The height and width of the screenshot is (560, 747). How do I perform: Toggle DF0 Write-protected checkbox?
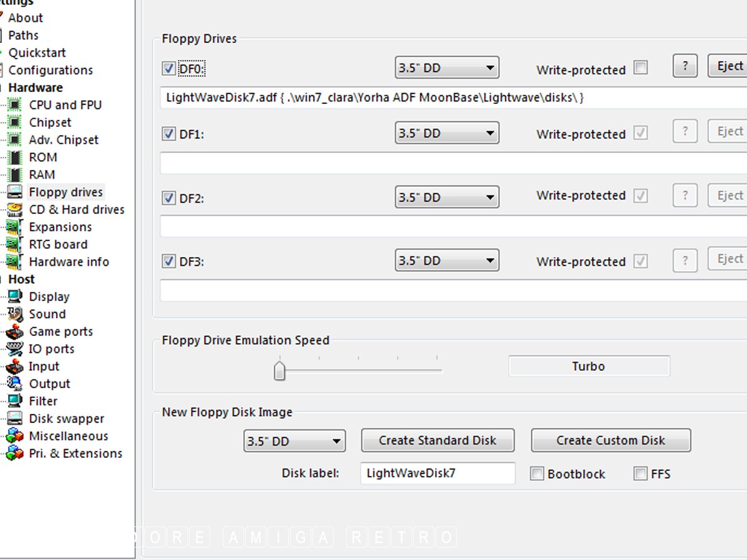(641, 68)
